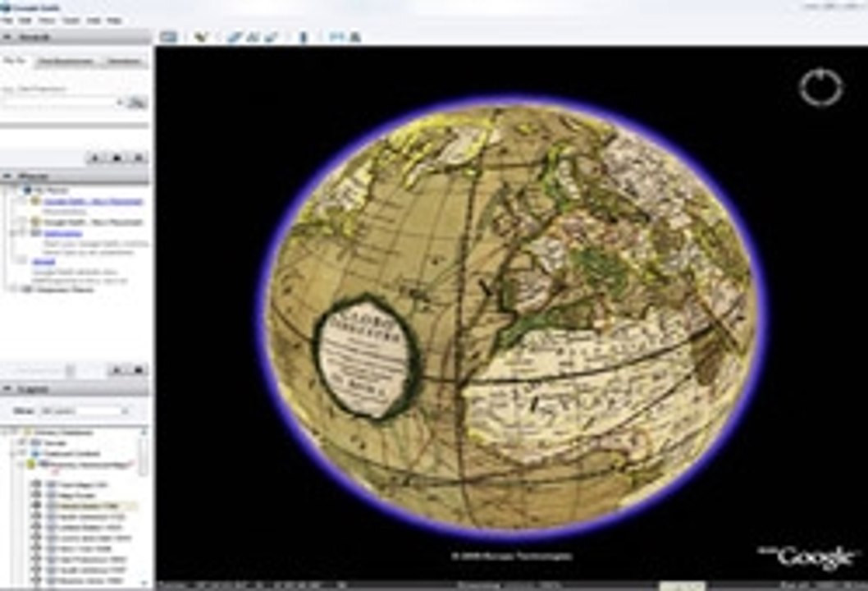Click the Buenos Aires 1892 layer name
868x591 pixels.
click(91, 580)
